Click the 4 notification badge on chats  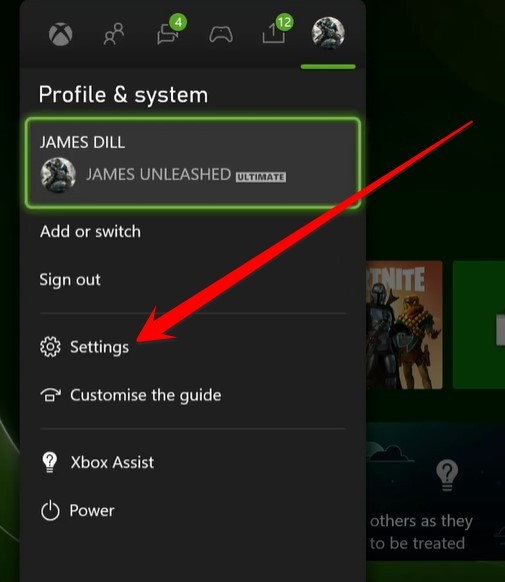[x=178, y=23]
